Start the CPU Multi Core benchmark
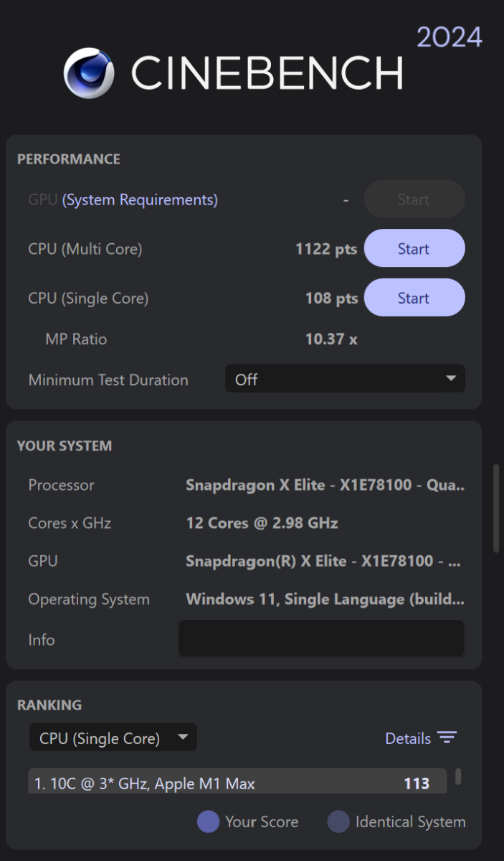The height and width of the screenshot is (861, 504). click(x=414, y=249)
